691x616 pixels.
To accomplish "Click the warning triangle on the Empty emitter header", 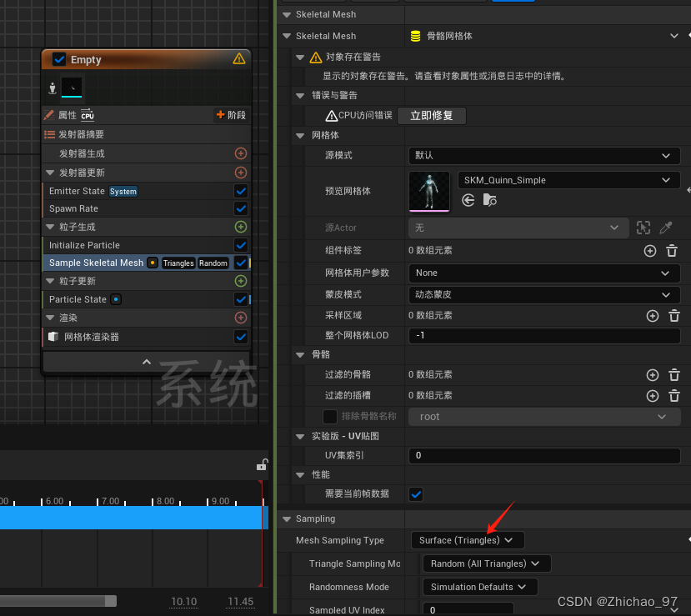I will tap(239, 59).
